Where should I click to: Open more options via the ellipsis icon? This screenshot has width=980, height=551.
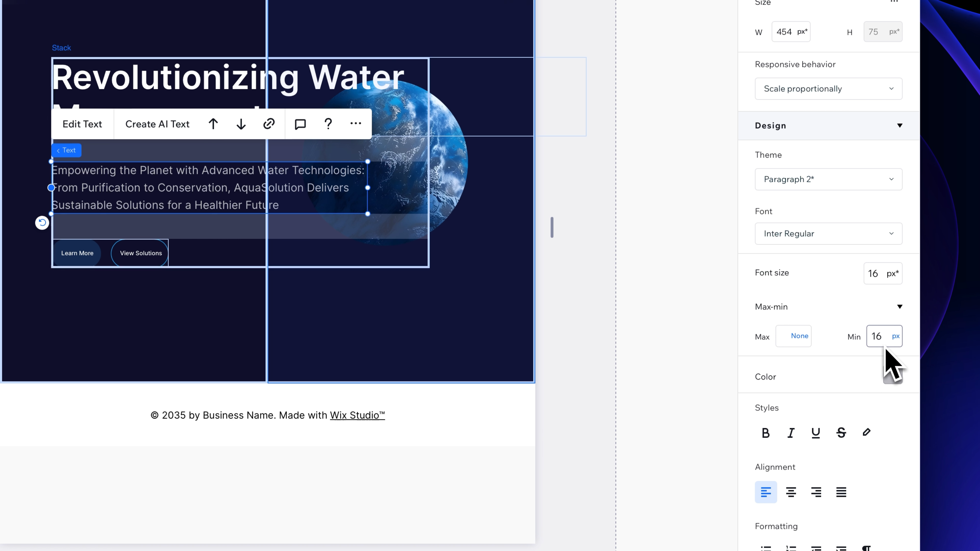355,123
